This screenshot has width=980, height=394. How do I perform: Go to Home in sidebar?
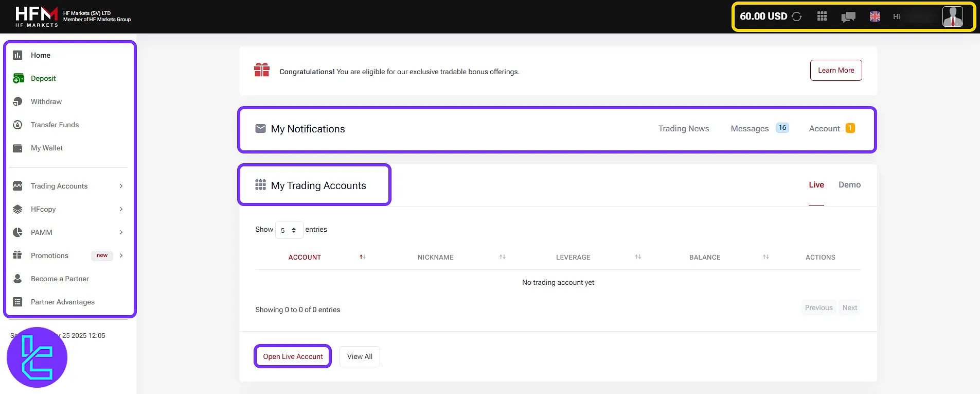[x=41, y=55]
